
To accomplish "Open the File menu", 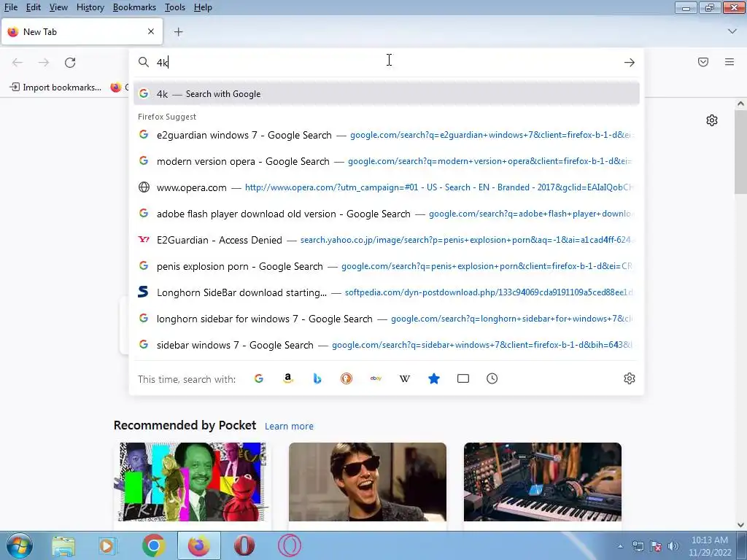I will (x=10, y=7).
